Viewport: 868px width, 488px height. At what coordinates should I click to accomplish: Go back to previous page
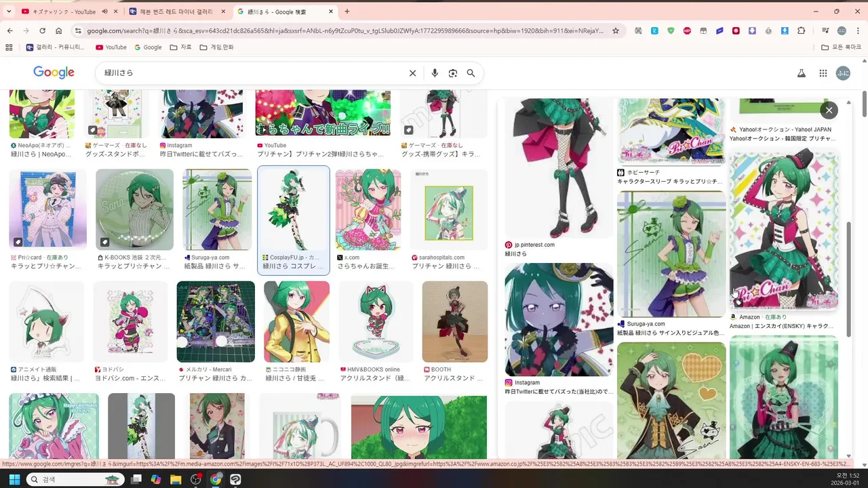pyautogui.click(x=10, y=30)
